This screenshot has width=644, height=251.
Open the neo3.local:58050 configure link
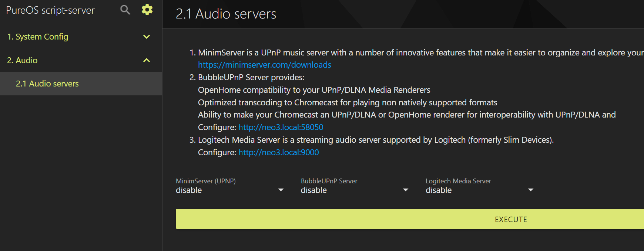click(x=281, y=127)
